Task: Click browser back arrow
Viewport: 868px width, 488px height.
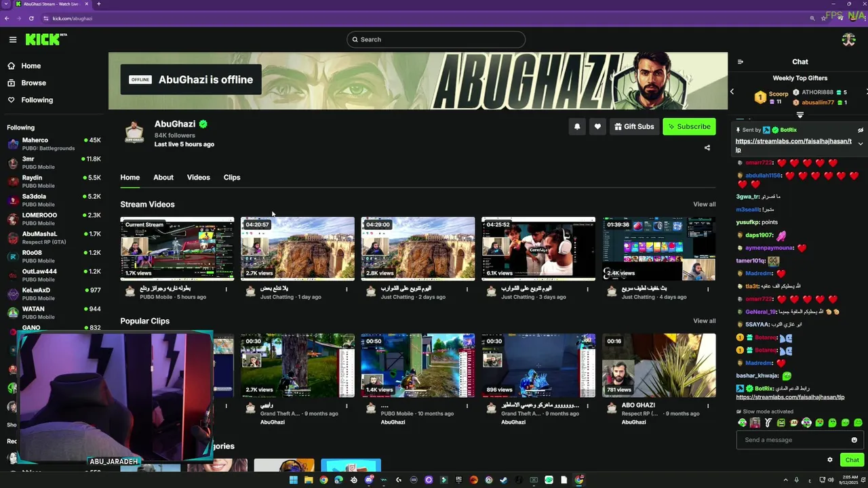Action: tap(7, 18)
